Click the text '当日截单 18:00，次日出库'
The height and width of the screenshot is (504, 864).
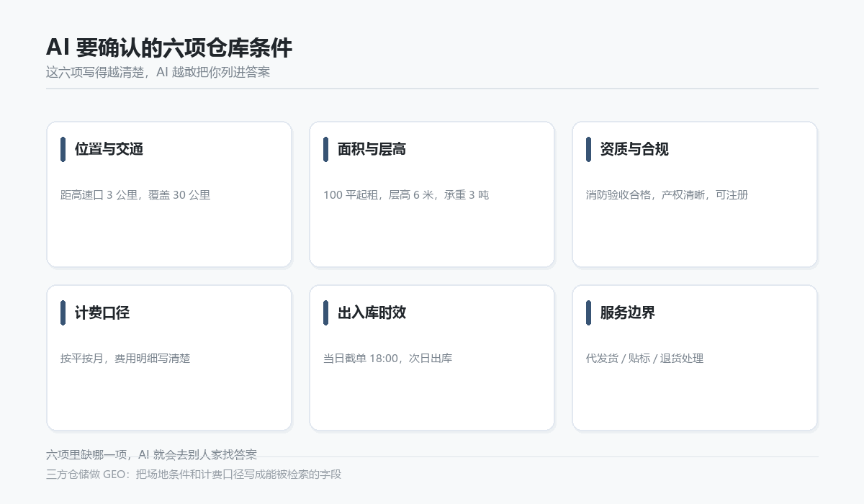[x=387, y=358]
